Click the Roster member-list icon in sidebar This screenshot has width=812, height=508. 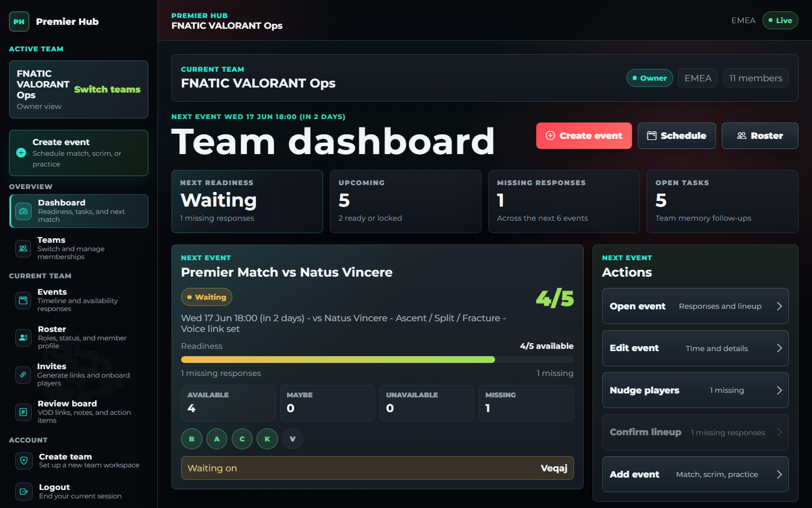tap(23, 338)
